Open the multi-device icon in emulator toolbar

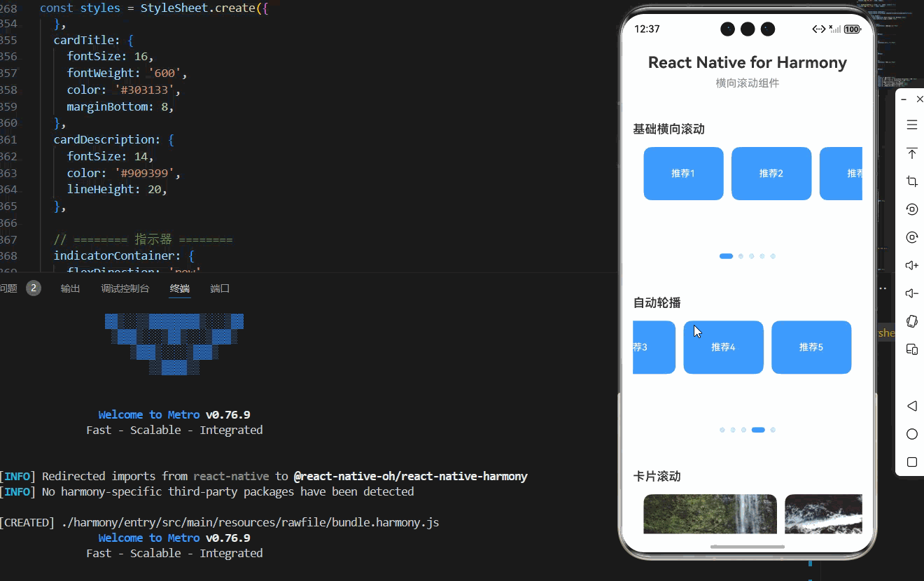point(911,349)
